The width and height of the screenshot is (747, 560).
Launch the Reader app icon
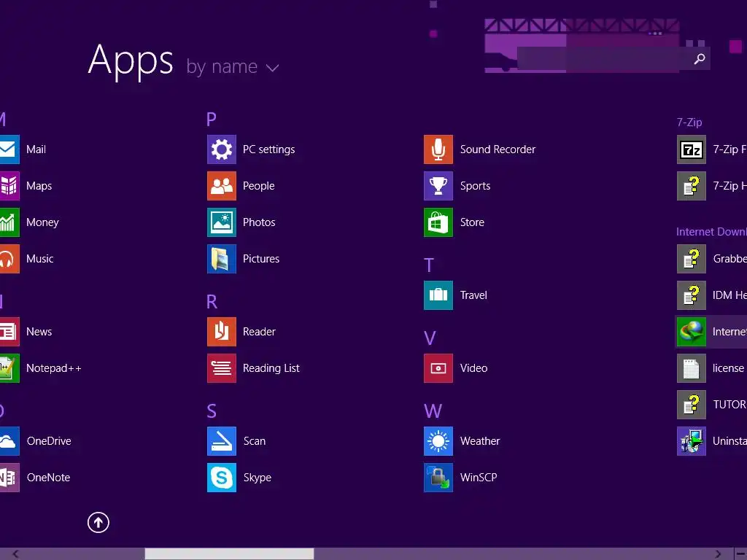pyautogui.click(x=222, y=332)
